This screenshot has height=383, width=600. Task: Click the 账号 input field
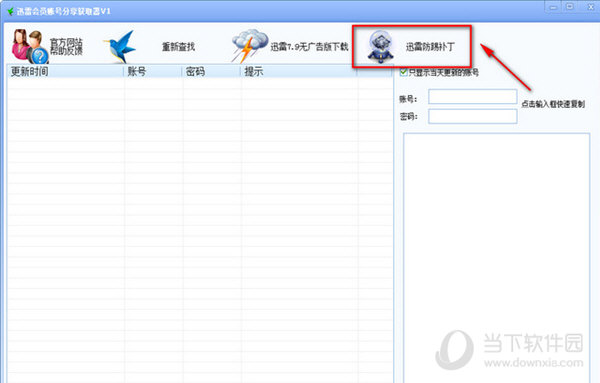(x=473, y=97)
